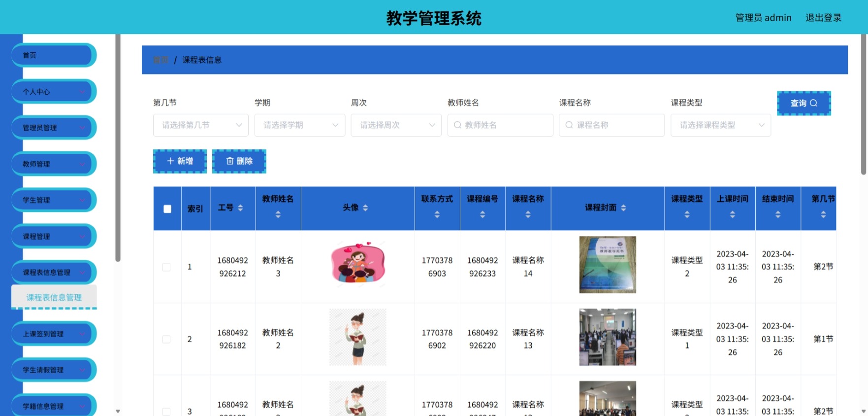
Task: Check the row 1 checkbox
Action: point(166,267)
